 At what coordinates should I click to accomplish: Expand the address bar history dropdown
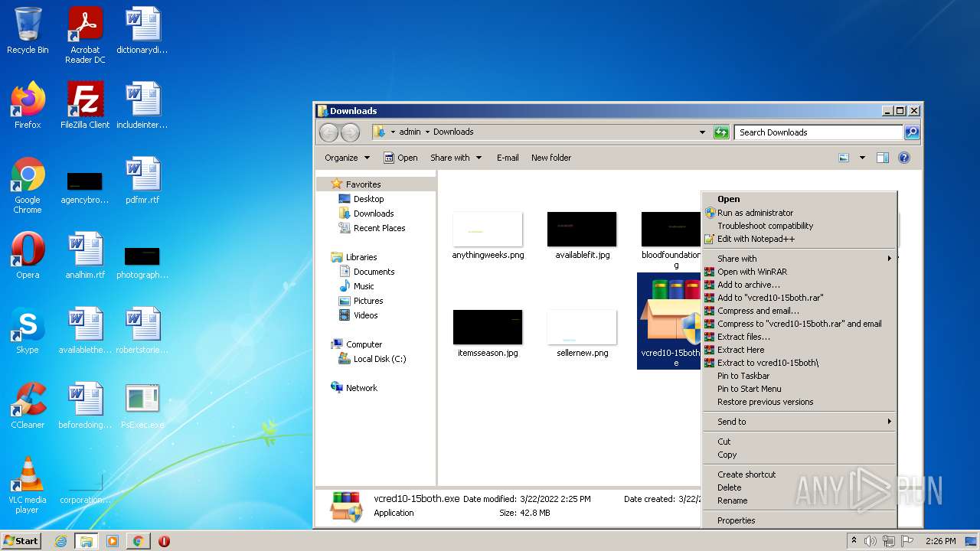703,132
